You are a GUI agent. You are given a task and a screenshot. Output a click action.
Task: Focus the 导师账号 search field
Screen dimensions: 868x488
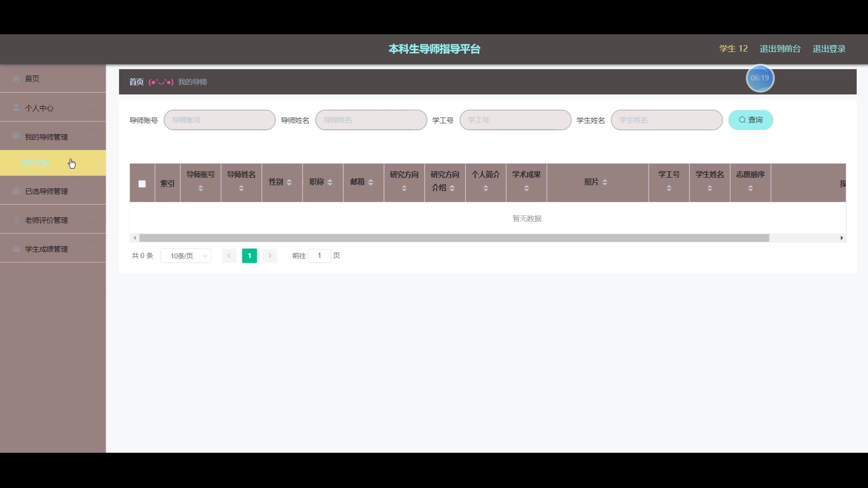click(x=219, y=120)
